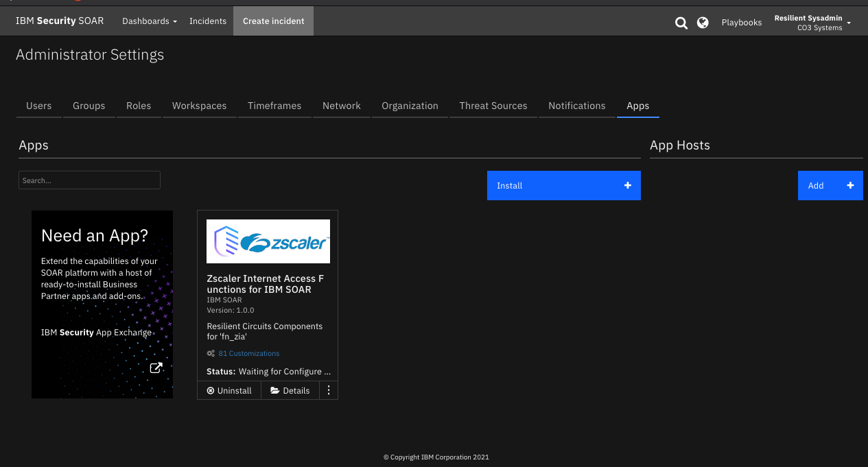
Task: Switch to the Threat Sources tab
Action: pos(493,106)
